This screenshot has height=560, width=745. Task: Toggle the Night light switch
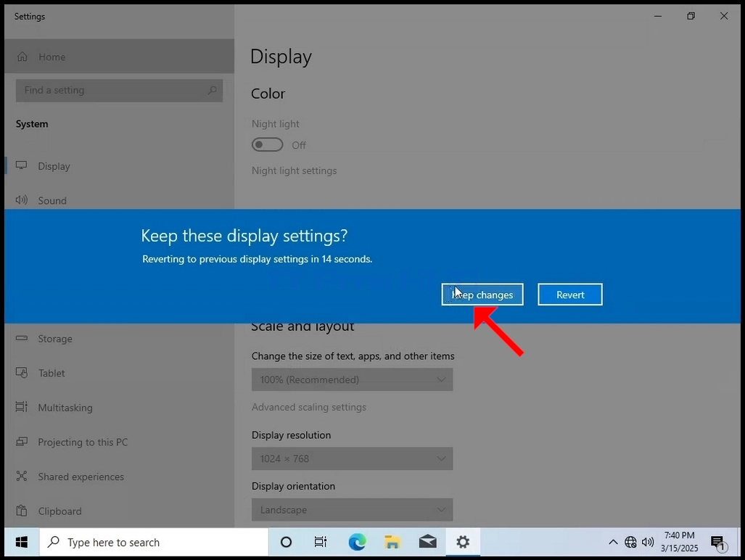268,144
